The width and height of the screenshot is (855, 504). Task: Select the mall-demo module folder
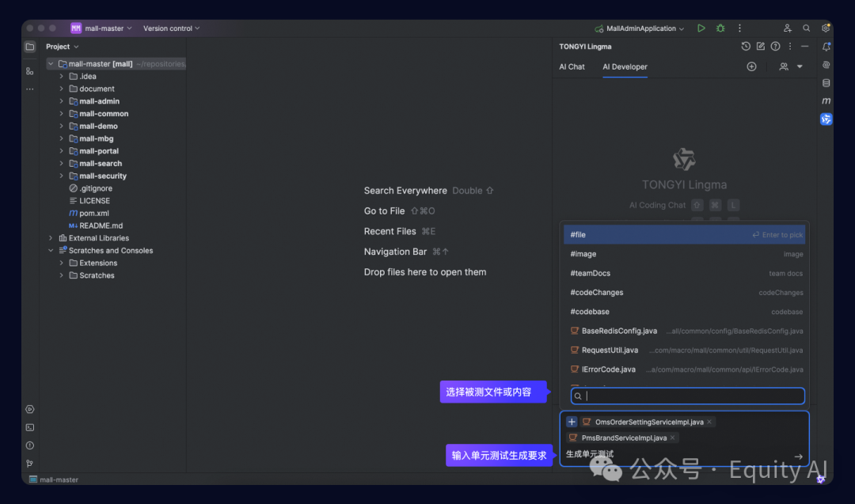click(93, 127)
